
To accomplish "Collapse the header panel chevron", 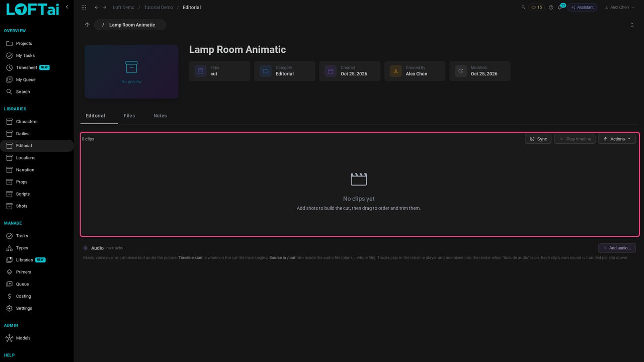I will coord(632,25).
